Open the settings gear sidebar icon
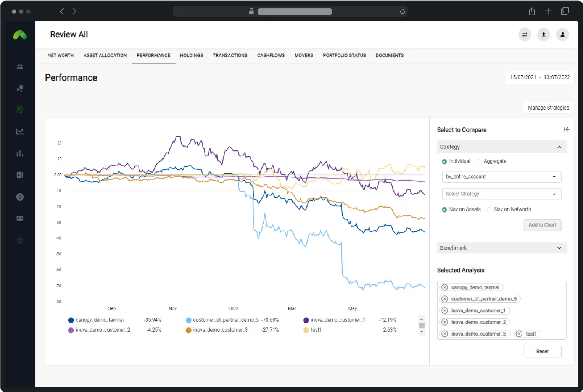Viewport: 583px width, 392px height. [x=20, y=240]
